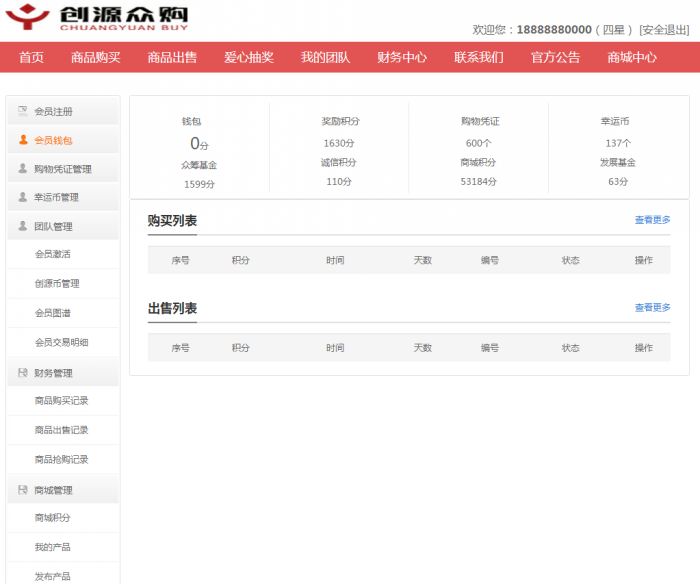Open 会员交易明细 in the sidebar
Viewport: 700px width, 584px height.
(x=61, y=342)
